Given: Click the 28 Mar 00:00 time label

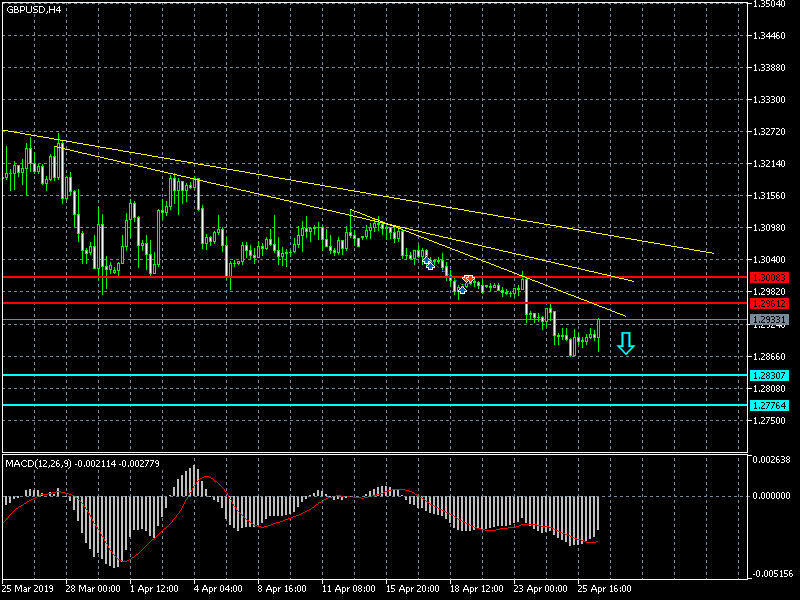Looking at the screenshot, I should point(93,589).
